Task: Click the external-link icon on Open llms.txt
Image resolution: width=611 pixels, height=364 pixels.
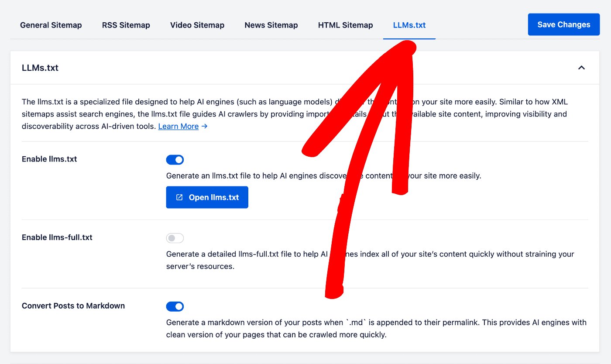Action: click(179, 197)
